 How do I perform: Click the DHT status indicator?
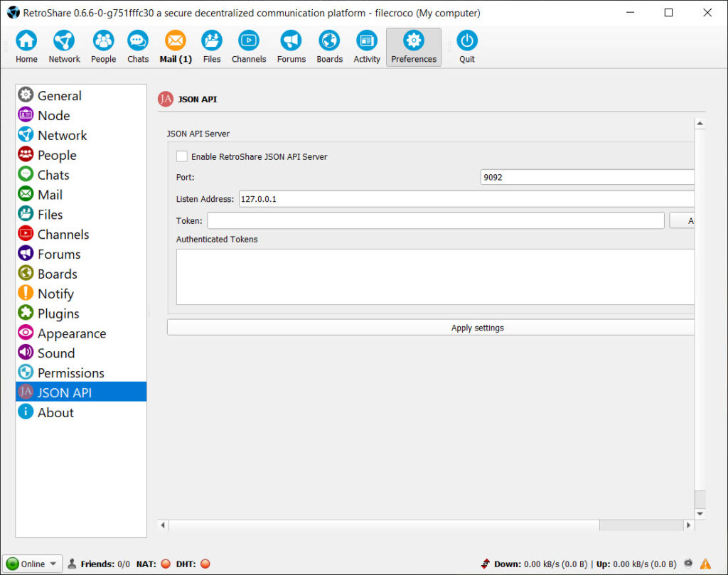(x=205, y=564)
